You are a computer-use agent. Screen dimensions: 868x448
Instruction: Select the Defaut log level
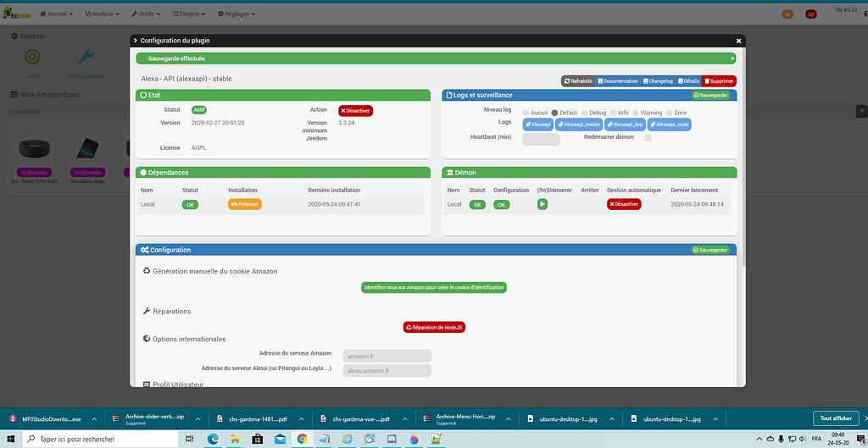point(554,113)
